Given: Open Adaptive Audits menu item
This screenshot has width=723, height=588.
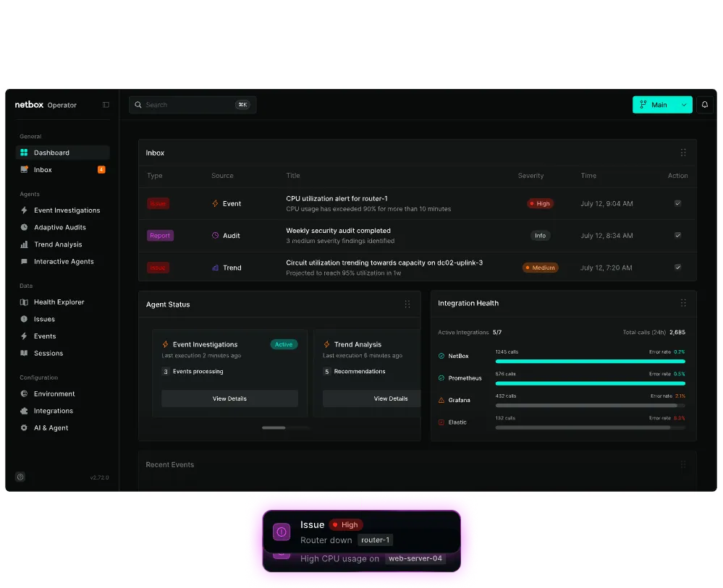Looking at the screenshot, I should [x=63, y=227].
